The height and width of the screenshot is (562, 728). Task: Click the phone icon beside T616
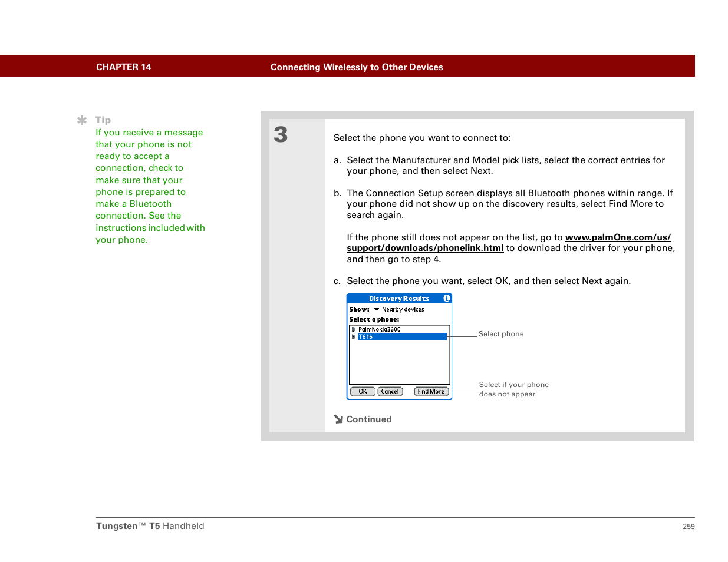click(x=354, y=337)
